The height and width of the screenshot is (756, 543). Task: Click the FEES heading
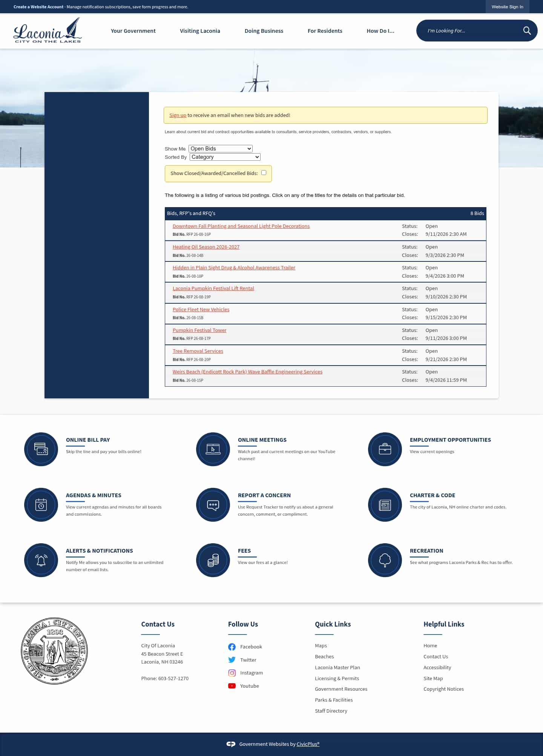pos(244,551)
